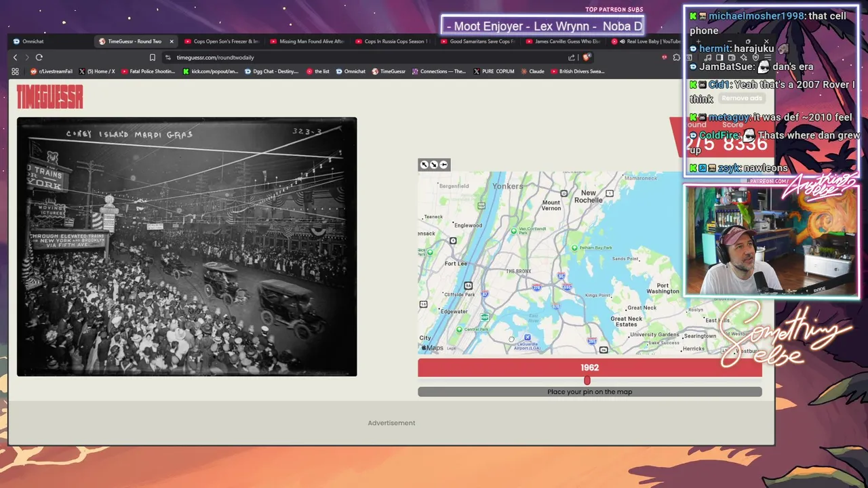Open kick.com/popout bookmark
868x488 pixels.
(x=211, y=71)
